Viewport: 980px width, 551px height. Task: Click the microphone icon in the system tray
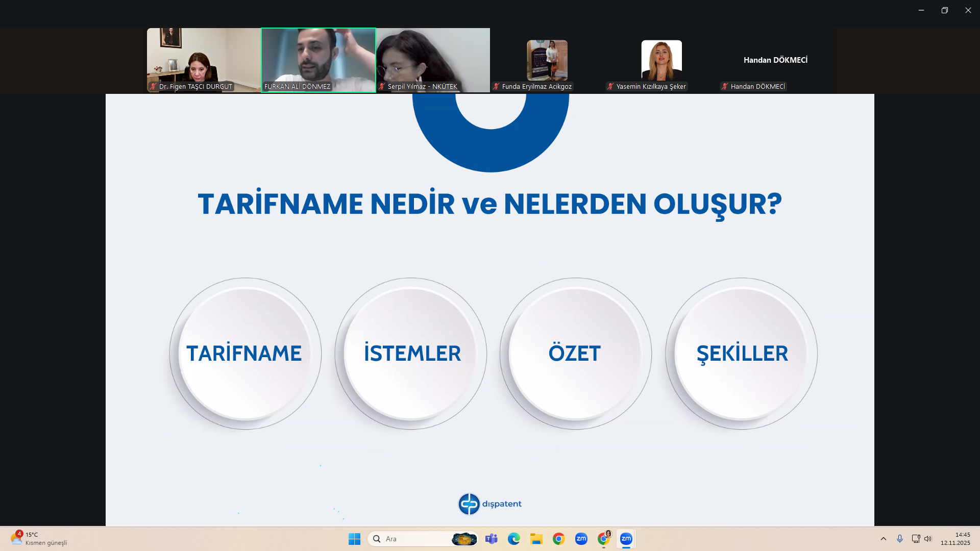(x=899, y=539)
